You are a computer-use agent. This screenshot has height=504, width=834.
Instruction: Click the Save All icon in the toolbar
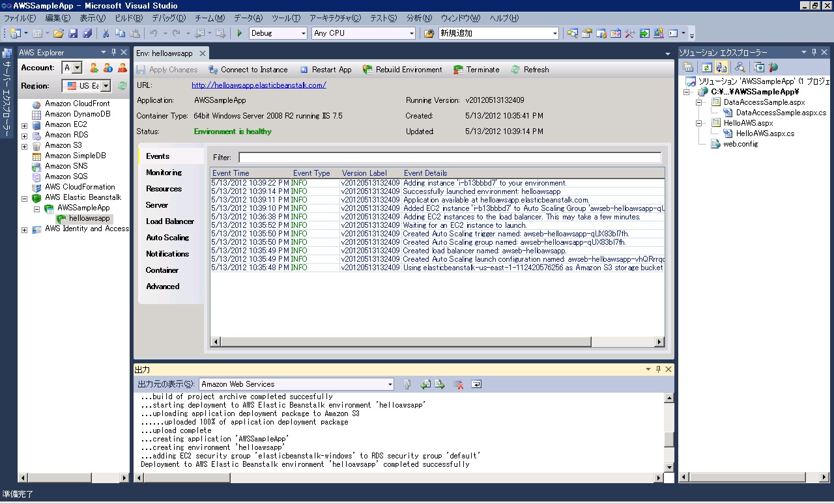[87, 33]
